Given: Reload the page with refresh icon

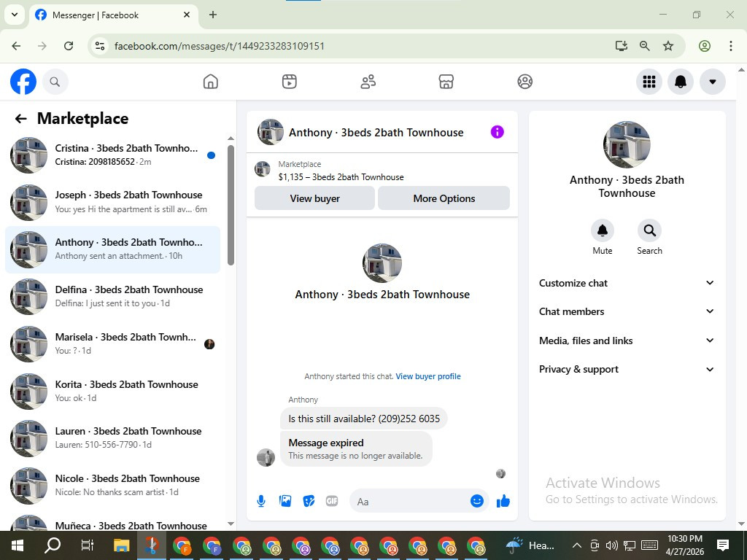Looking at the screenshot, I should pyautogui.click(x=69, y=46).
